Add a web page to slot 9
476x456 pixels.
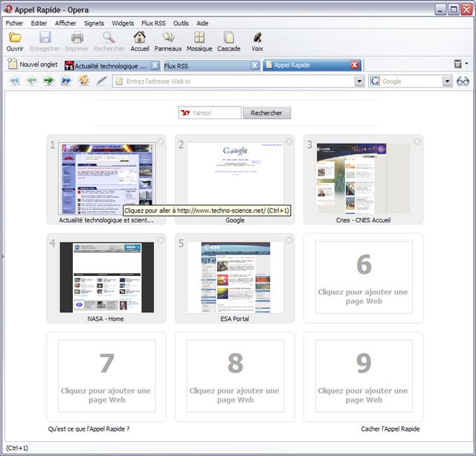coord(364,376)
